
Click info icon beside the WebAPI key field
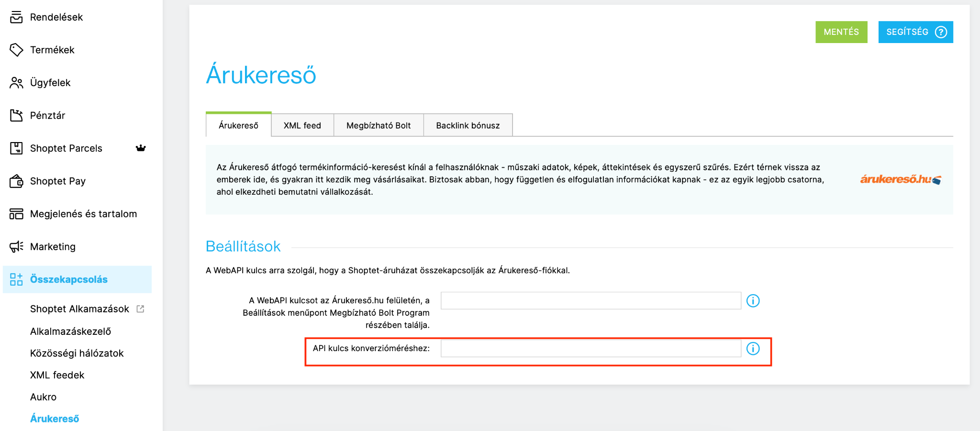753,301
